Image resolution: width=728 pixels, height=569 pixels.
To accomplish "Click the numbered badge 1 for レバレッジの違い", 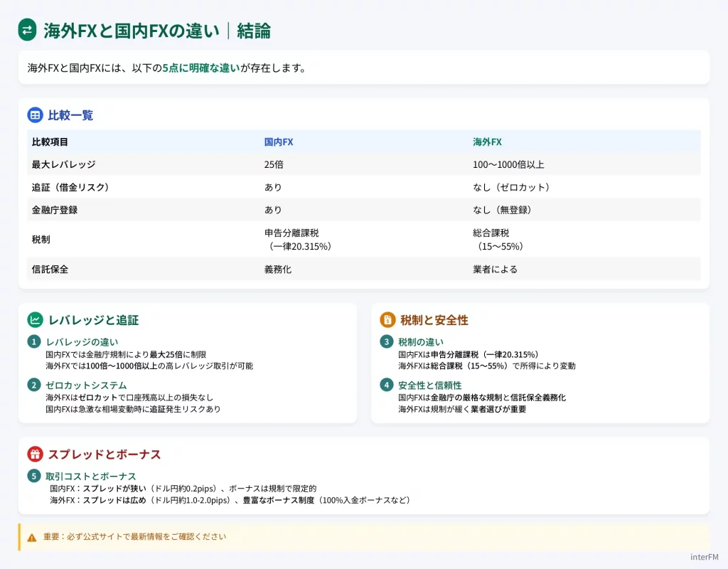I will coord(34,343).
